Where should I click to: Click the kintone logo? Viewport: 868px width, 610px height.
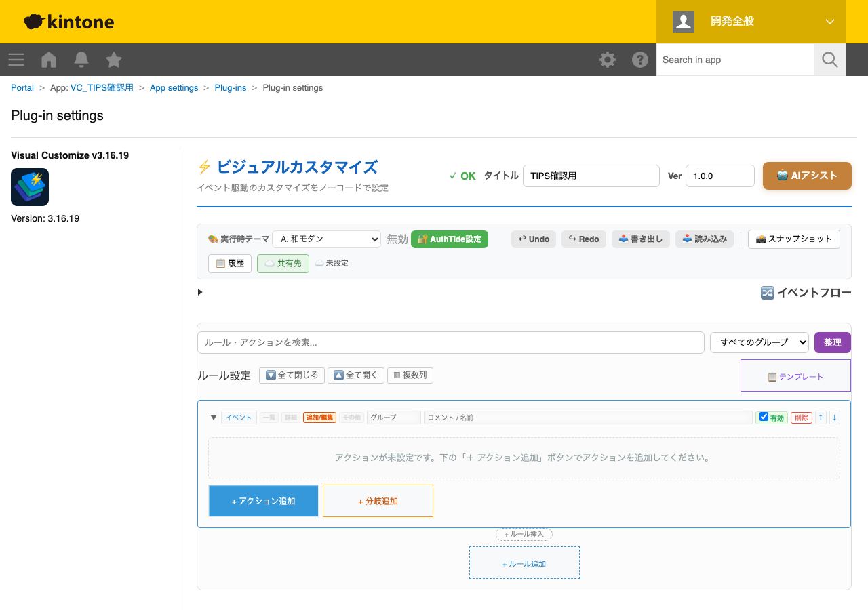[68, 22]
